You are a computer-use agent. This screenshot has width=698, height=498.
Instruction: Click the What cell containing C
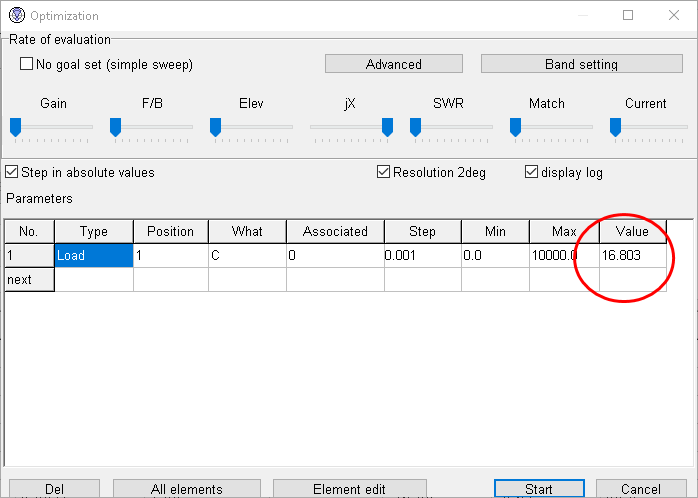[247, 255]
